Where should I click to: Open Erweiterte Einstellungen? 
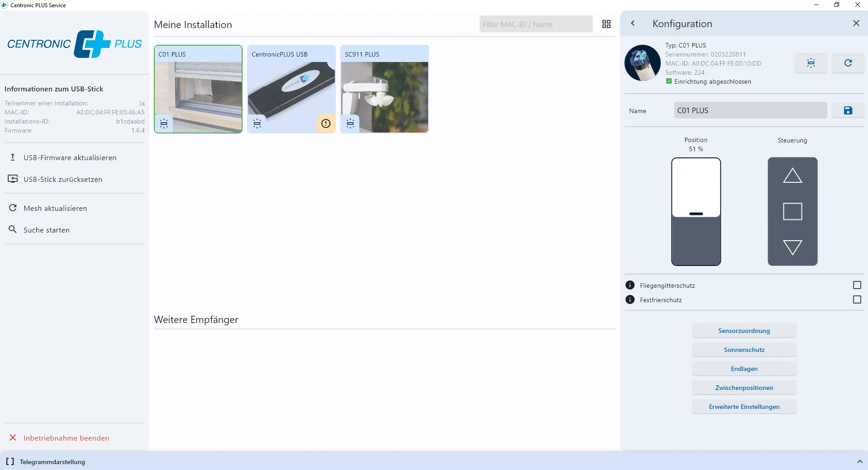[x=744, y=406]
